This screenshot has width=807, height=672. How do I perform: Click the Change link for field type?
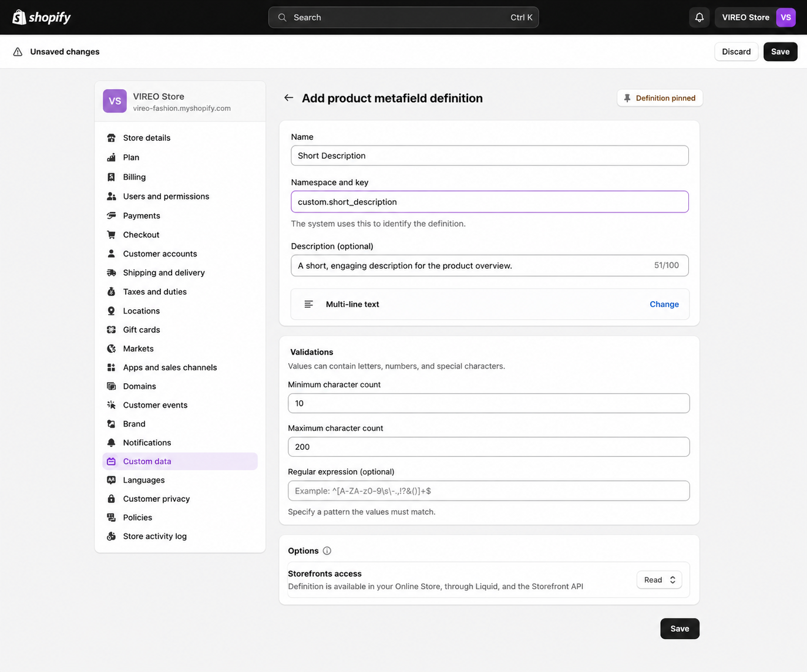click(664, 304)
